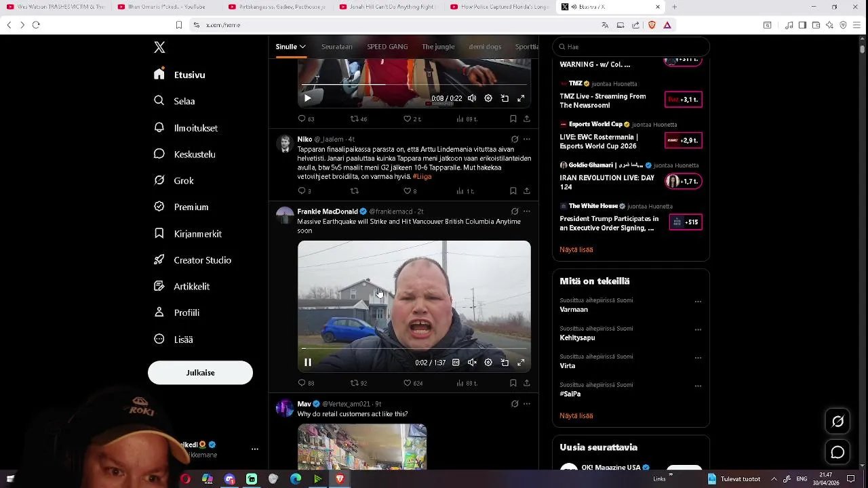Open Lisää more menu
The image size is (868, 488).
[x=174, y=339]
